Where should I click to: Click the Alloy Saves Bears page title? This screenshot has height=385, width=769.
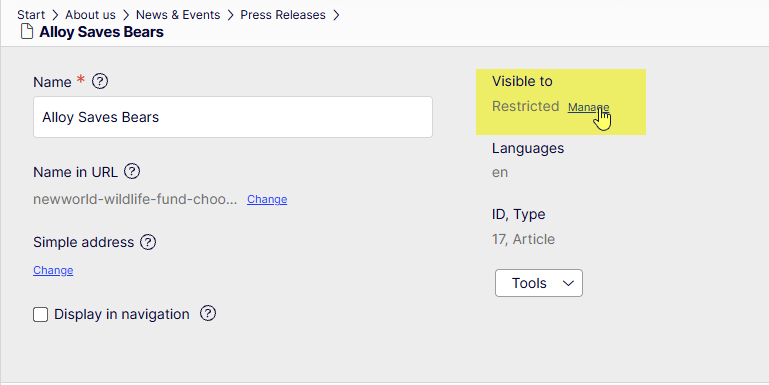coord(102,32)
